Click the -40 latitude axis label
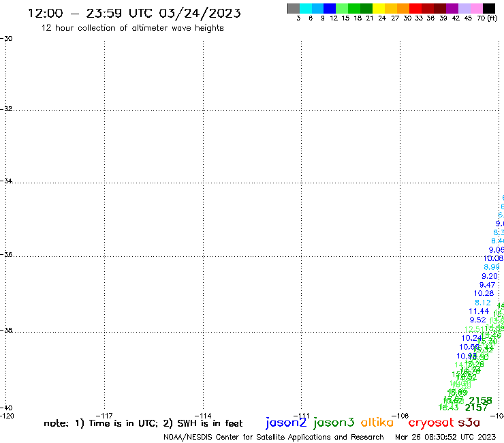This screenshot has height=443, width=504. (x=6, y=408)
